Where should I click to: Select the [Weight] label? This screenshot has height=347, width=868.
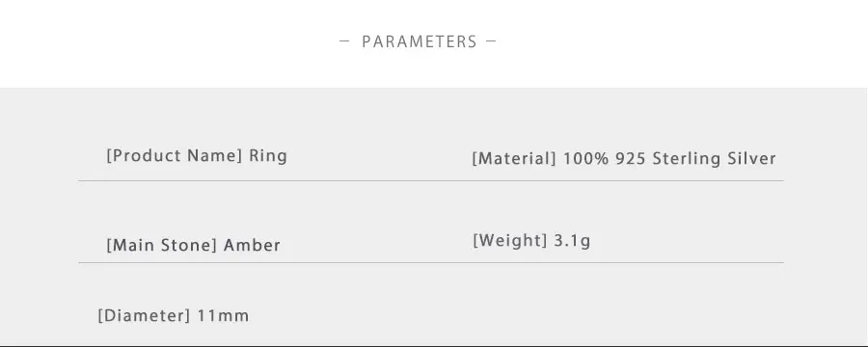click(510, 240)
